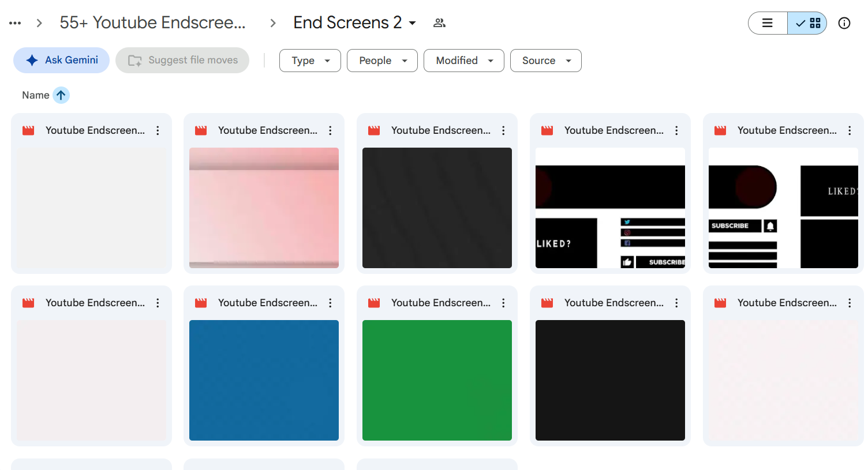Select the pink gradient video thumbnail
The width and height of the screenshot is (868, 470).
coord(264,208)
